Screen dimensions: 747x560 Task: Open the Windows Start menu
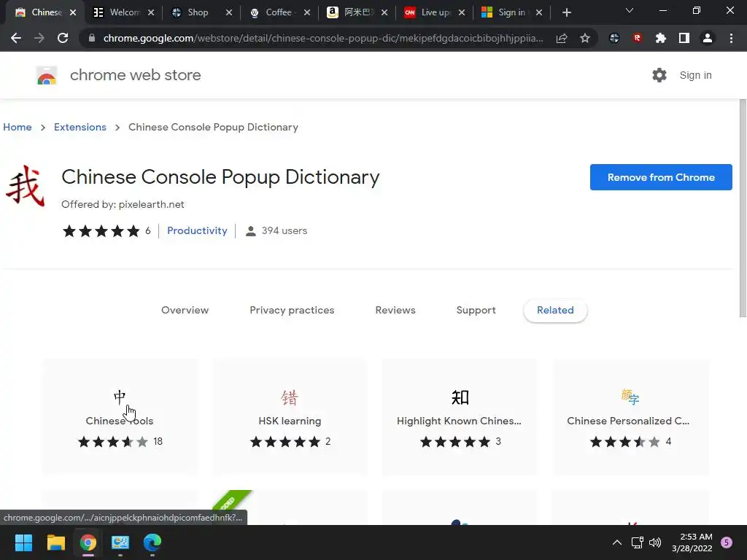[24, 542]
